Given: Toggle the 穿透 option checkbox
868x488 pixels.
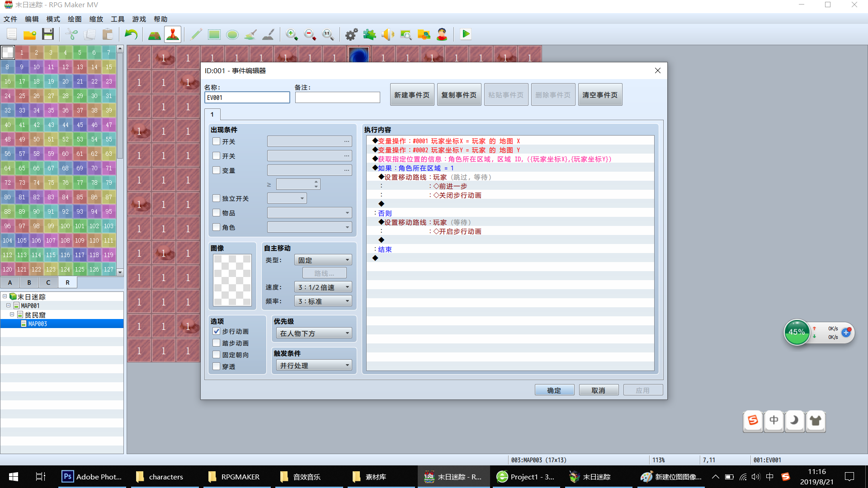Looking at the screenshot, I should pos(217,366).
